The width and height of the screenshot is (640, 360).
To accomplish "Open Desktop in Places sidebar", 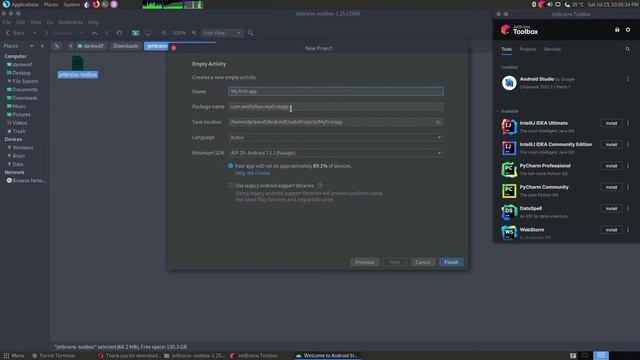I will [18, 73].
